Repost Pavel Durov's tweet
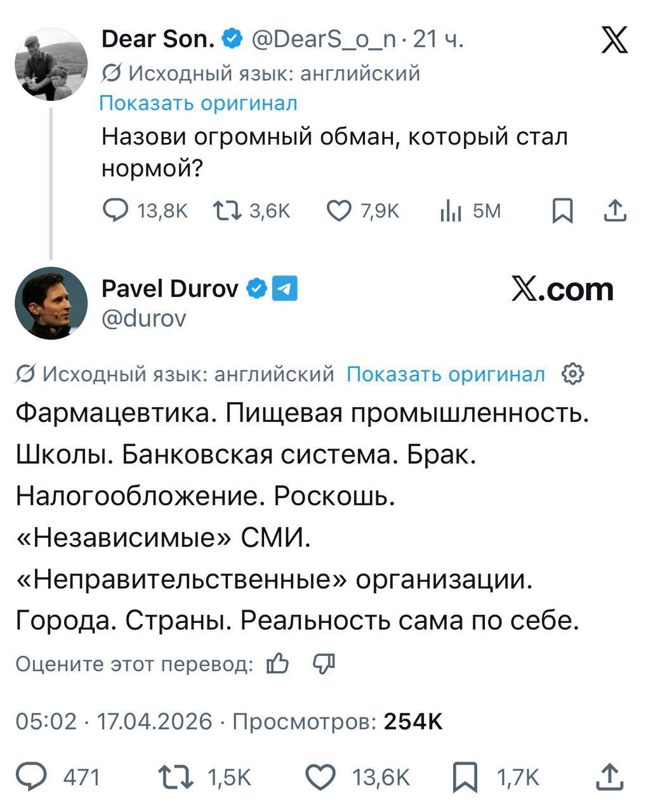Screen dimensions: 646x812 176,776
